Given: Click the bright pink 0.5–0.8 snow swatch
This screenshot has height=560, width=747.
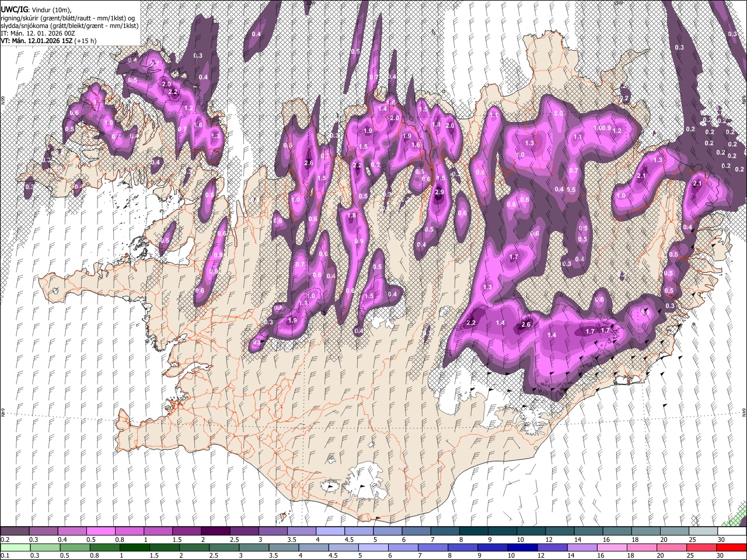Looking at the screenshot, I should click(x=101, y=531).
